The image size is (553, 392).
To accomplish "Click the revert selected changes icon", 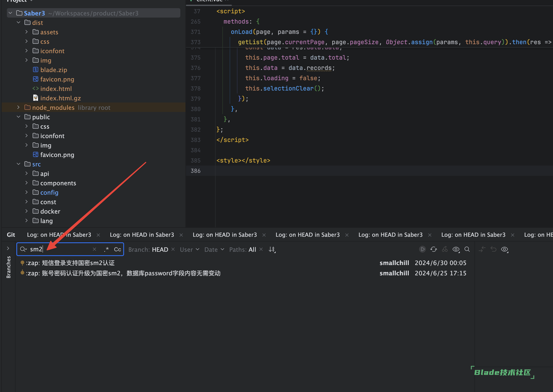I will 493,249.
